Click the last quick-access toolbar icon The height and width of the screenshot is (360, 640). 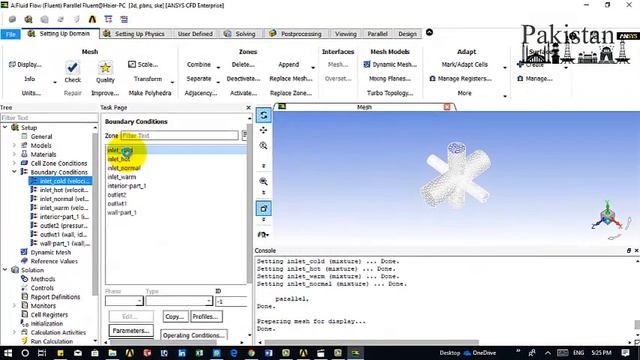coord(124,19)
